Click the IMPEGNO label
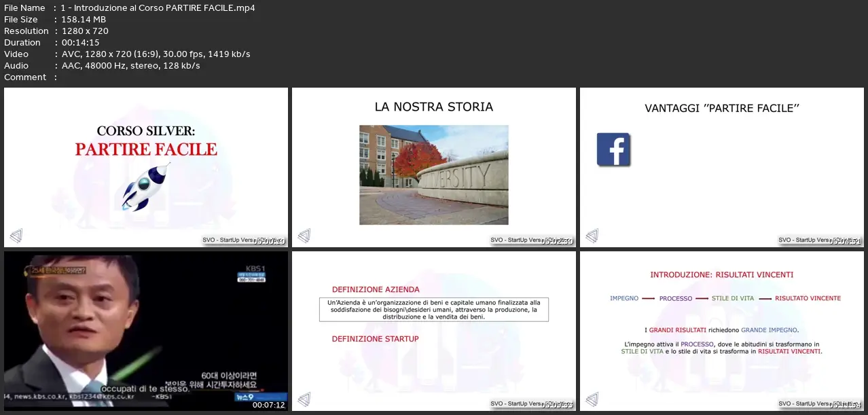The width and height of the screenshot is (868, 415). coord(623,298)
